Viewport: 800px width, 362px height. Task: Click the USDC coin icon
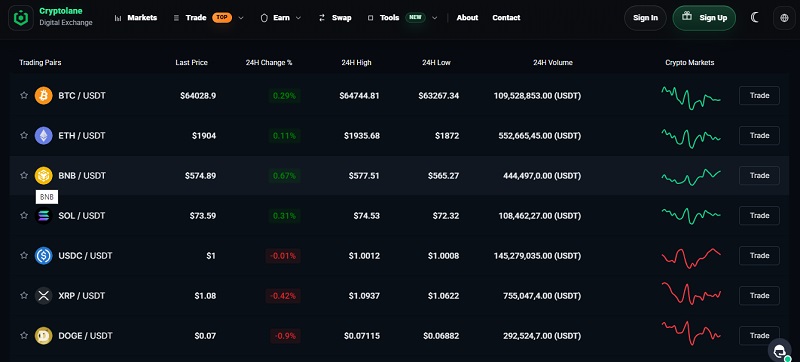(43, 255)
